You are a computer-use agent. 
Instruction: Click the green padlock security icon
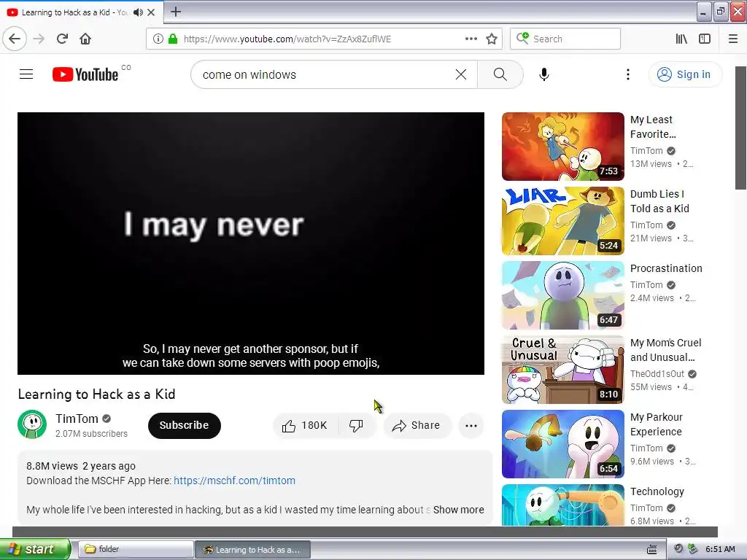(x=173, y=39)
